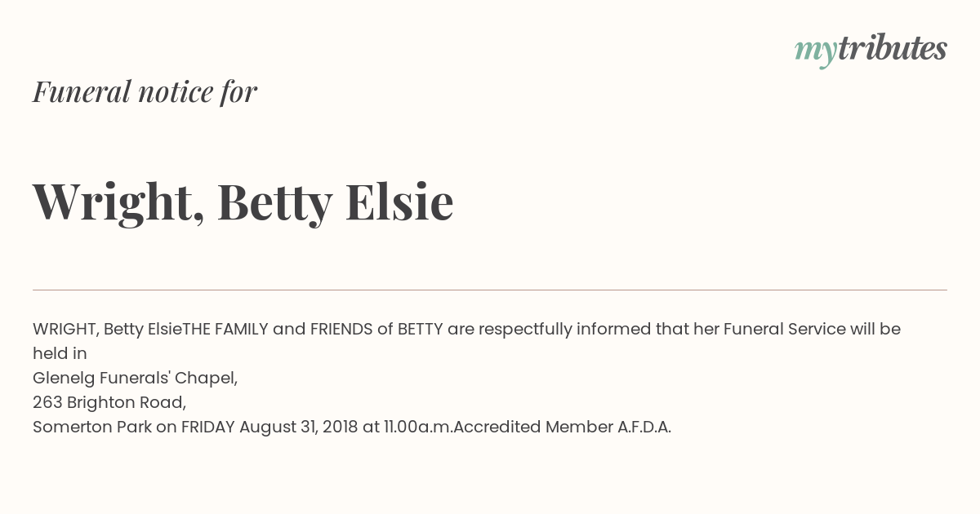The width and height of the screenshot is (980, 514).
Task: Click "BETTY" in capital letters in body
Action: (421, 329)
